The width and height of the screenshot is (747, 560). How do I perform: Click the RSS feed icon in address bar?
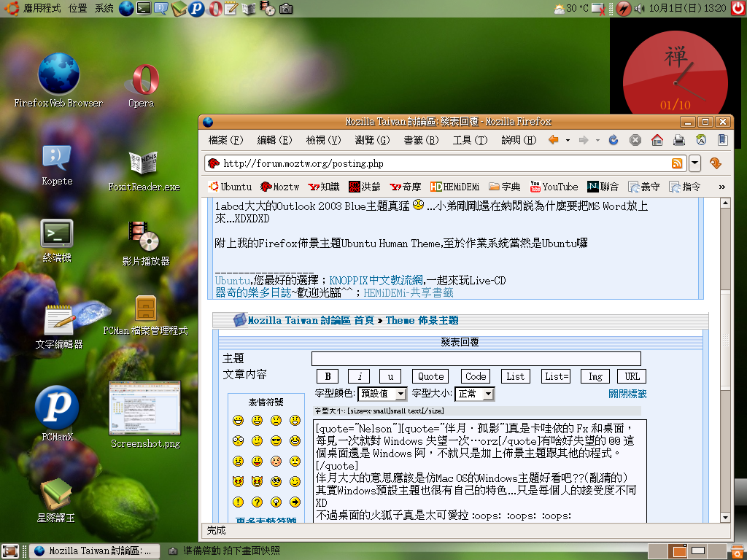677,163
